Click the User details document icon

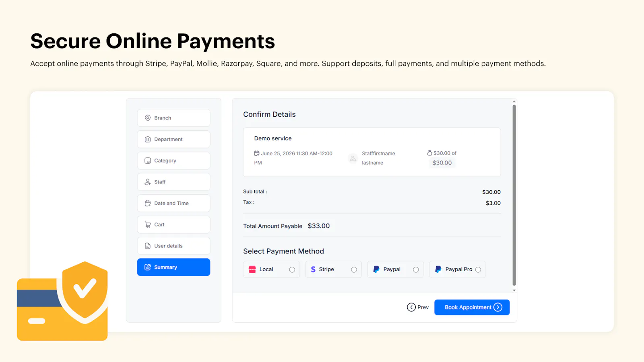pos(148,246)
